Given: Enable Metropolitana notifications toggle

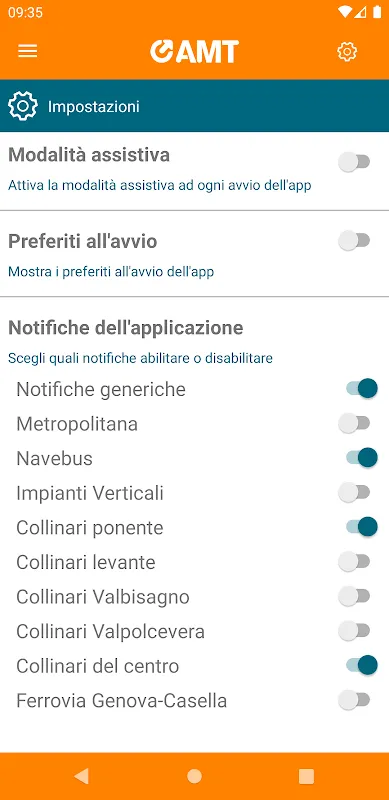Looking at the screenshot, I should (x=354, y=423).
